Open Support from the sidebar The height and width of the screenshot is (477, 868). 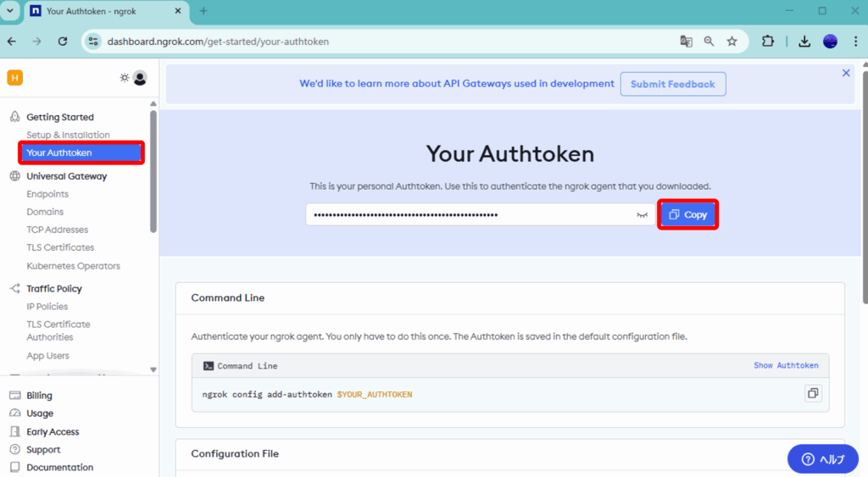[43, 450]
